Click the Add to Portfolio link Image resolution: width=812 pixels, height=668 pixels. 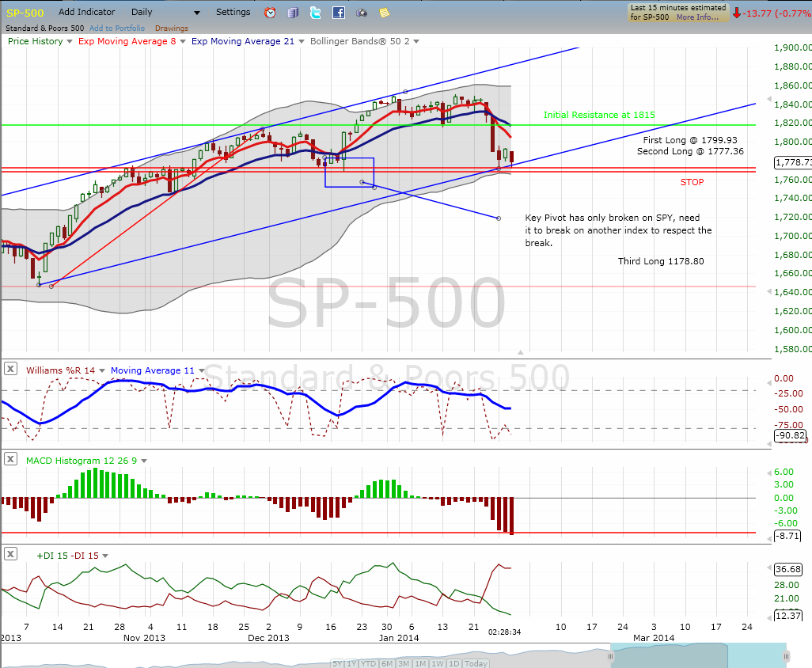tap(117, 28)
